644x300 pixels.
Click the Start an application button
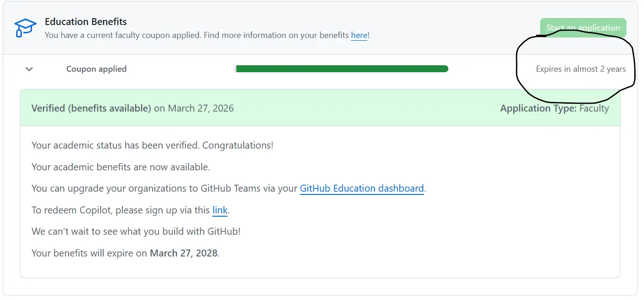click(x=583, y=28)
